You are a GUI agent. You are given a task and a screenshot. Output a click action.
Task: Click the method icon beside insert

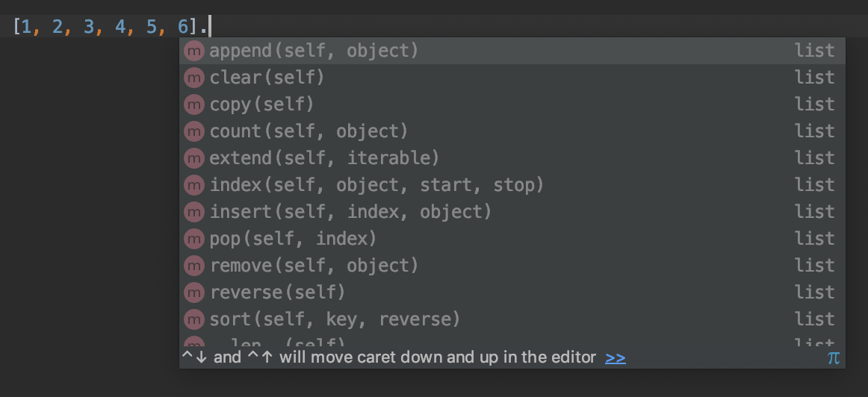194,212
